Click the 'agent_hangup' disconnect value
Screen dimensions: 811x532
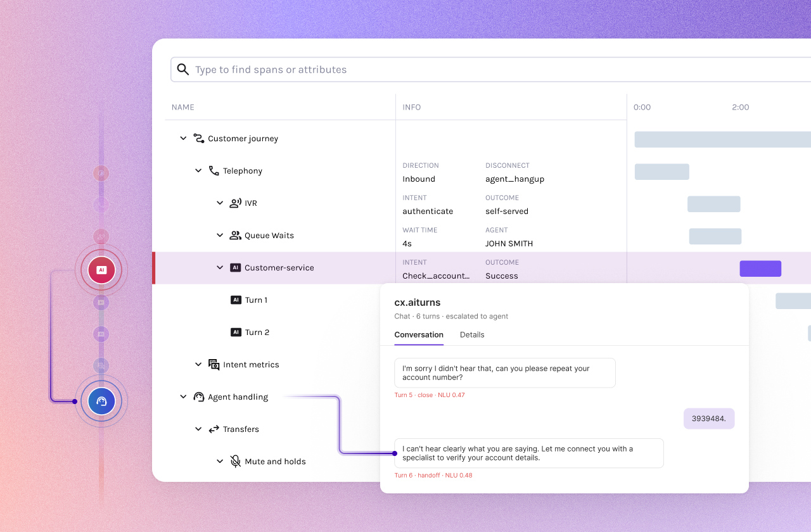(514, 179)
